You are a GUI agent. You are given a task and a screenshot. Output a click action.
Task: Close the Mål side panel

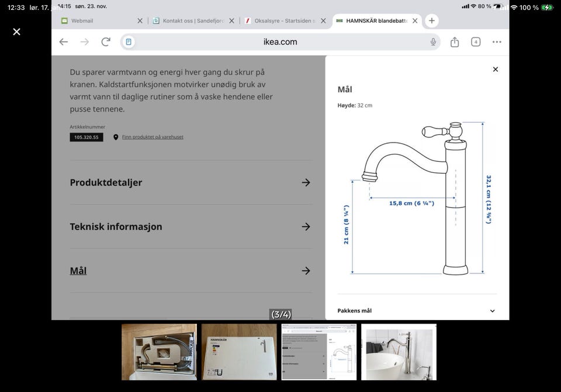click(x=495, y=70)
